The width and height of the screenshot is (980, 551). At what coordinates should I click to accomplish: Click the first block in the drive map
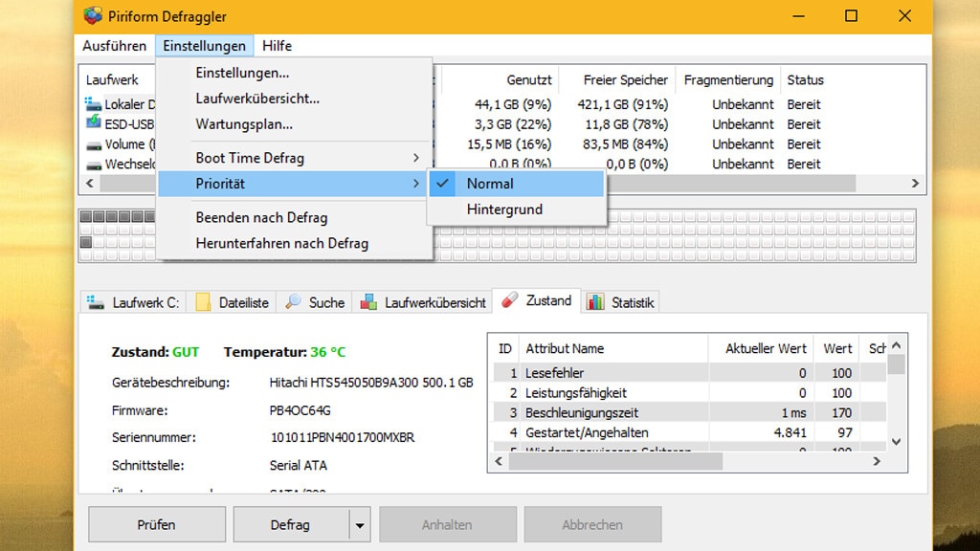(x=86, y=216)
